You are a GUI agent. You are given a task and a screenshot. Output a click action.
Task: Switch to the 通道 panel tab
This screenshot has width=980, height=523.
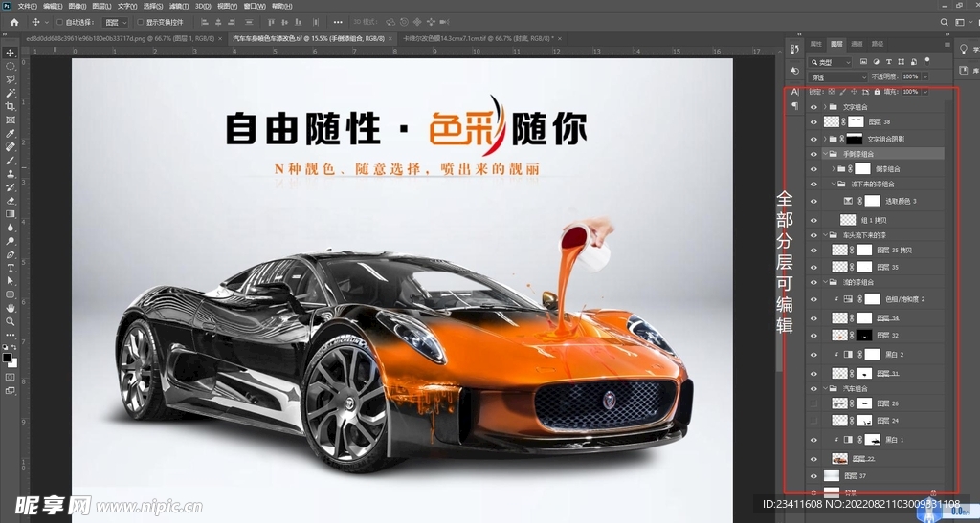point(857,44)
